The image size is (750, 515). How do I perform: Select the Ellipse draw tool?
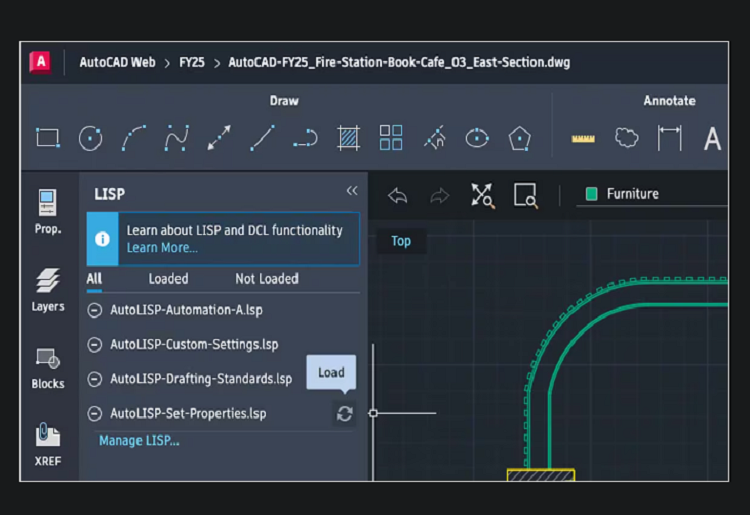pyautogui.click(x=477, y=138)
